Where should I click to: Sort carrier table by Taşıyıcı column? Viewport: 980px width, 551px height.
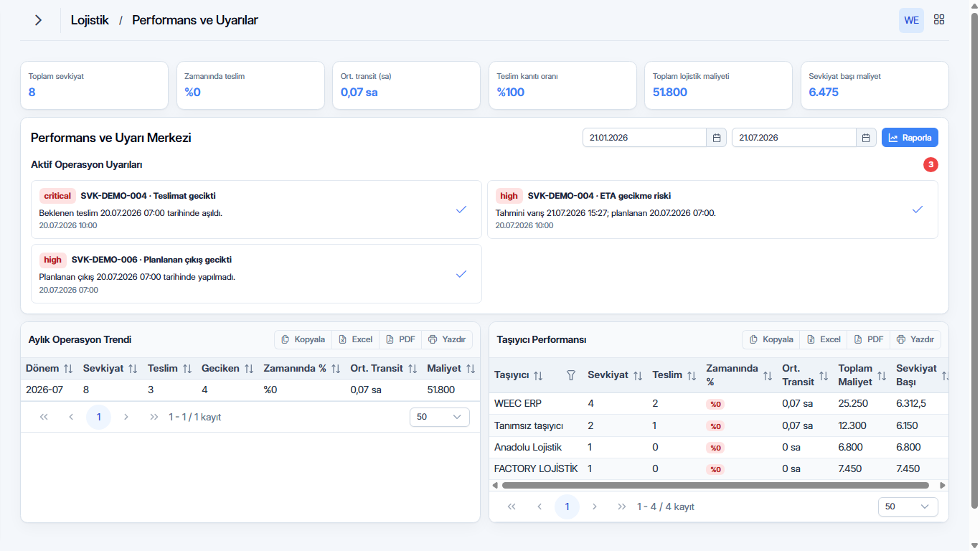[538, 375]
